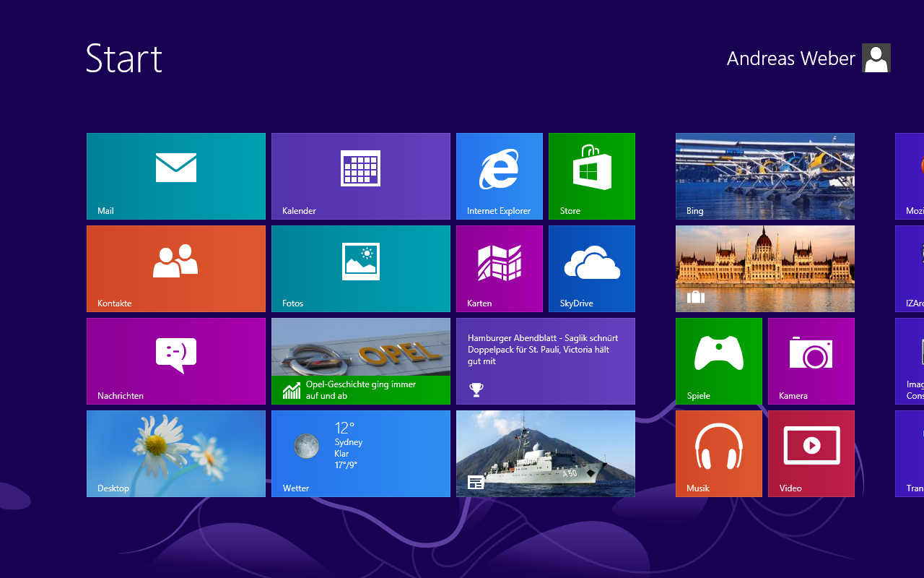Launch the Kalender app tile
924x578 pixels.
[x=361, y=176]
